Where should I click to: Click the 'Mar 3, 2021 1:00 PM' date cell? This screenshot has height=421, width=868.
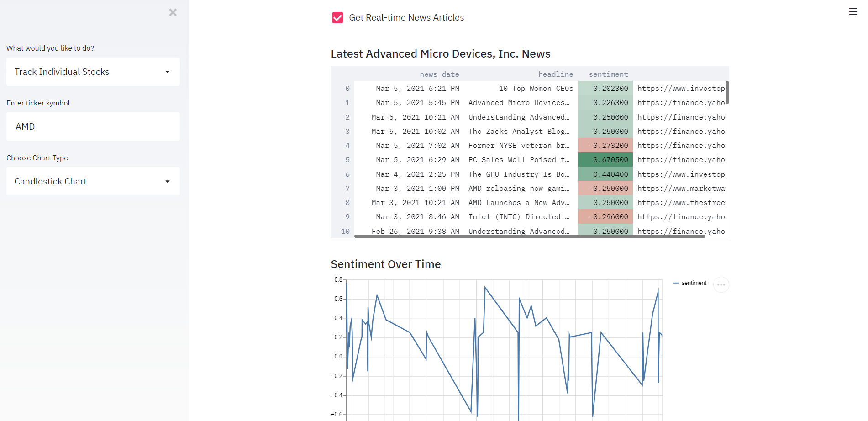(409, 189)
